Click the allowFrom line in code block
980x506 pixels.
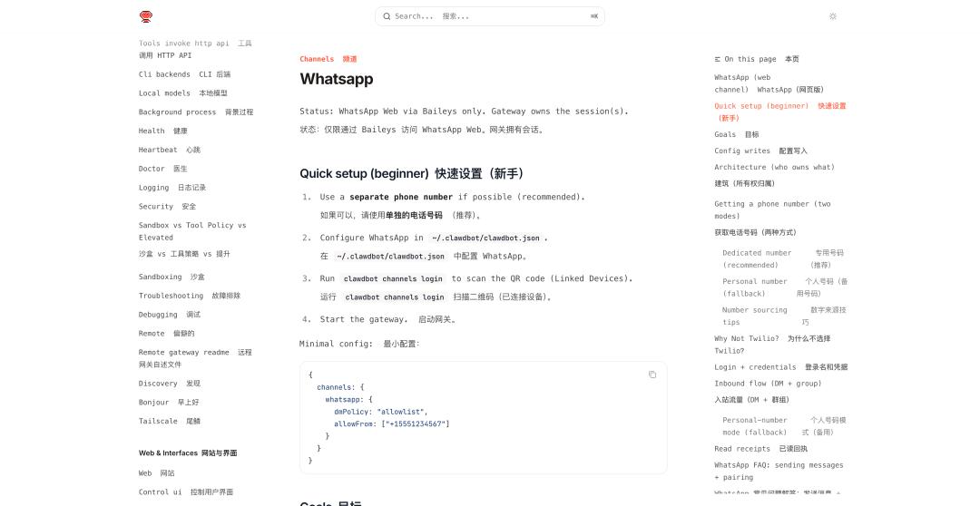click(x=391, y=423)
